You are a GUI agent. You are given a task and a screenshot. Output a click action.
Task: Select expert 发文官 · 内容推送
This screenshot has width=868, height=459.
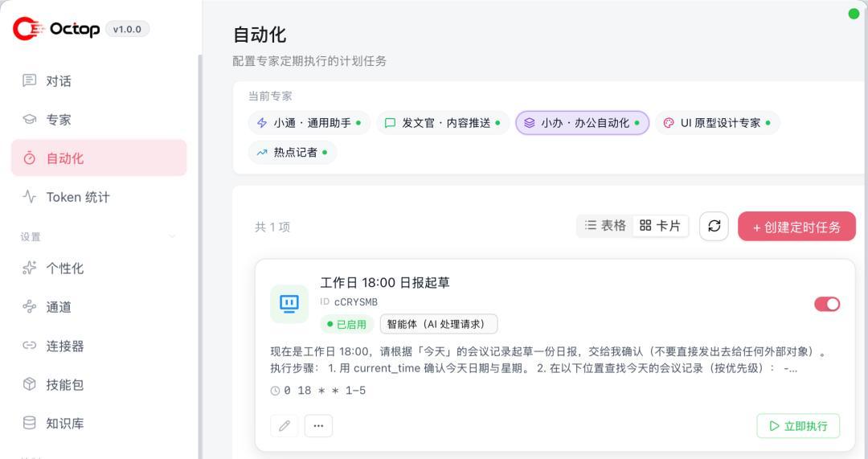[x=443, y=123]
